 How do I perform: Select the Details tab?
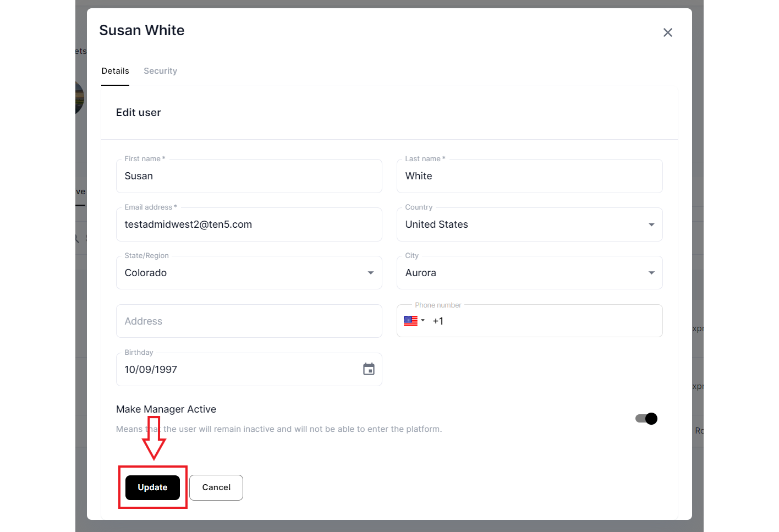click(115, 71)
